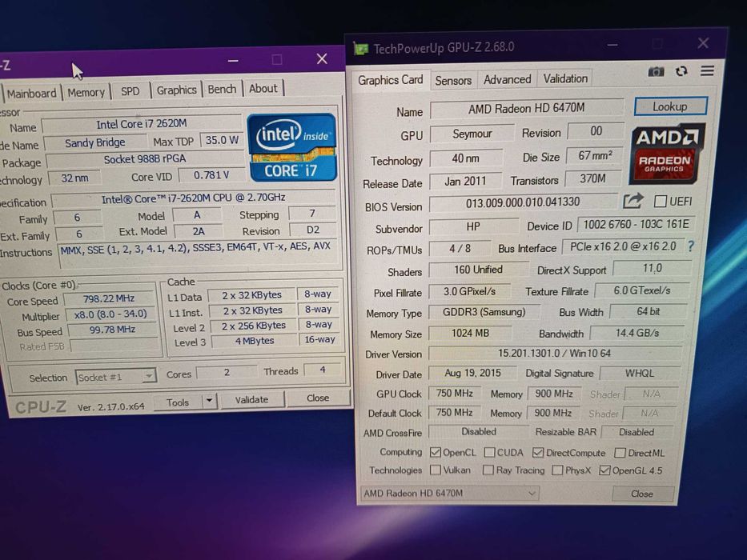The width and height of the screenshot is (747, 560).
Task: Click the Level 3 cache value 4 MBytes
Action: pyautogui.click(x=255, y=341)
